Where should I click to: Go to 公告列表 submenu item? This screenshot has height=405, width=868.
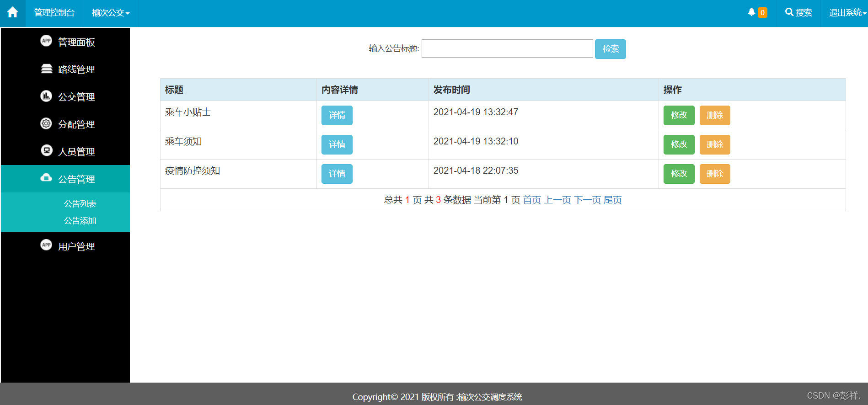coord(80,203)
